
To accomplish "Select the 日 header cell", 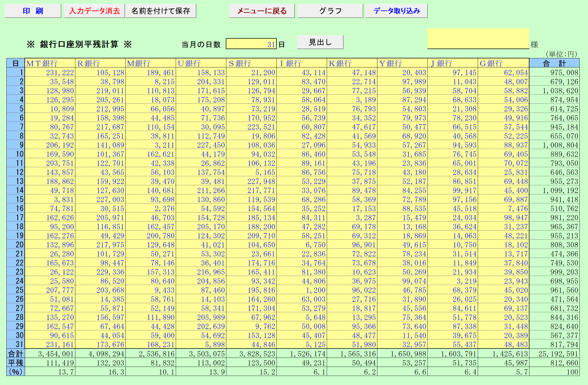I will (x=16, y=63).
